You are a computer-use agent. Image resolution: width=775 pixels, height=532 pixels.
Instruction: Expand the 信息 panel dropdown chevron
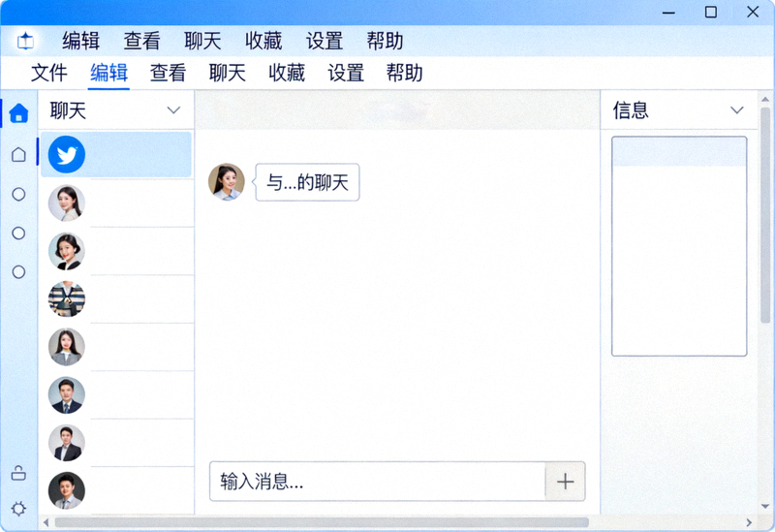click(x=737, y=110)
